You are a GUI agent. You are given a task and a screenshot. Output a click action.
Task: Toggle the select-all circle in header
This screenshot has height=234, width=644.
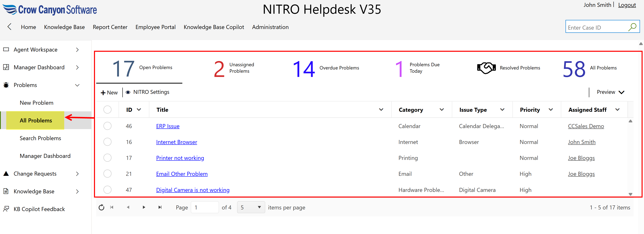[x=107, y=110]
